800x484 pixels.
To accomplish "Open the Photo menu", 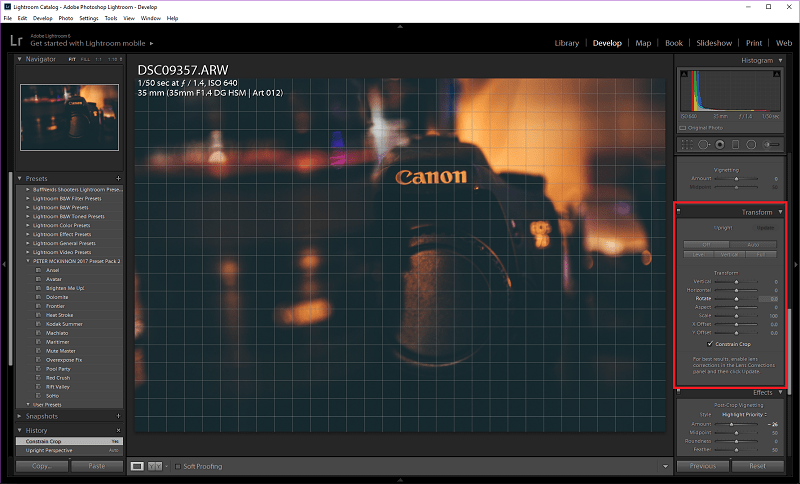I will (x=66, y=18).
